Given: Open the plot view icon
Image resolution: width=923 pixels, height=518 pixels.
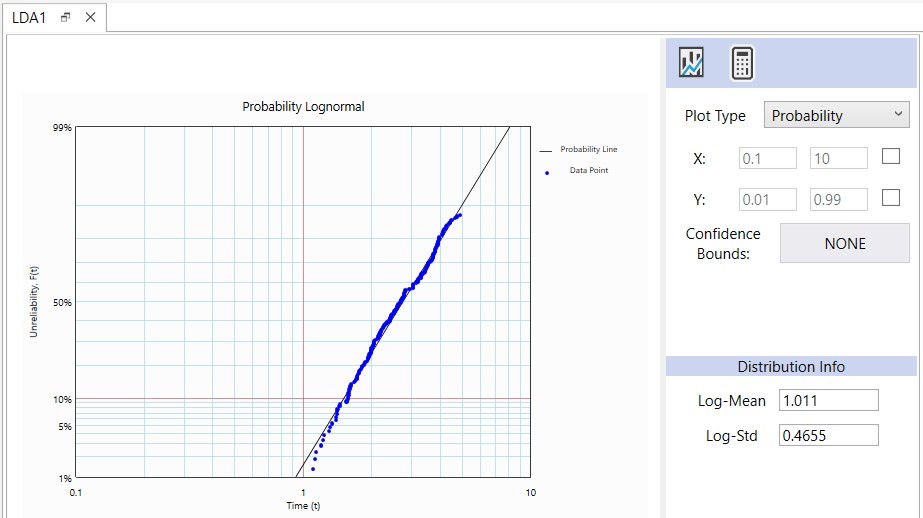Looking at the screenshot, I should click(691, 63).
